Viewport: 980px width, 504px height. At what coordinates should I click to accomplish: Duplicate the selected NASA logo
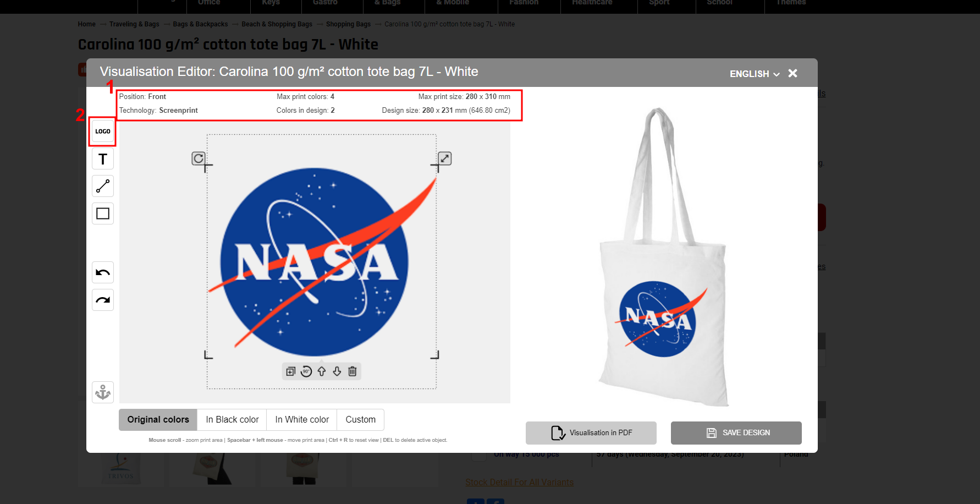291,371
